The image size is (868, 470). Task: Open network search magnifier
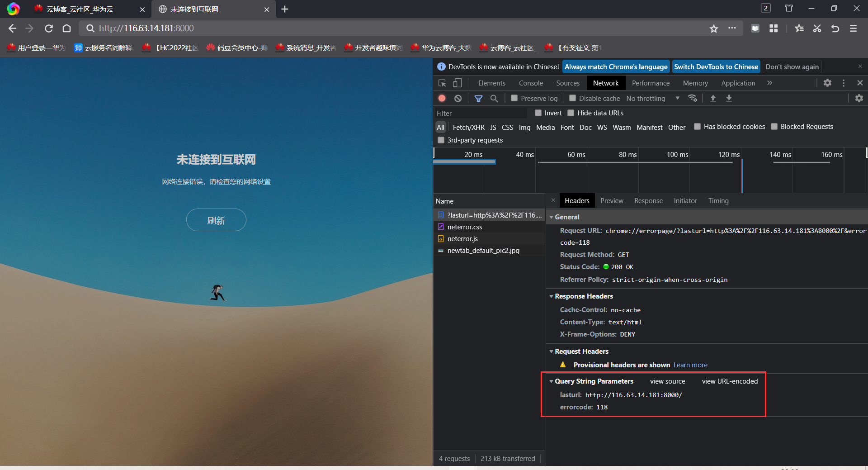point(494,98)
